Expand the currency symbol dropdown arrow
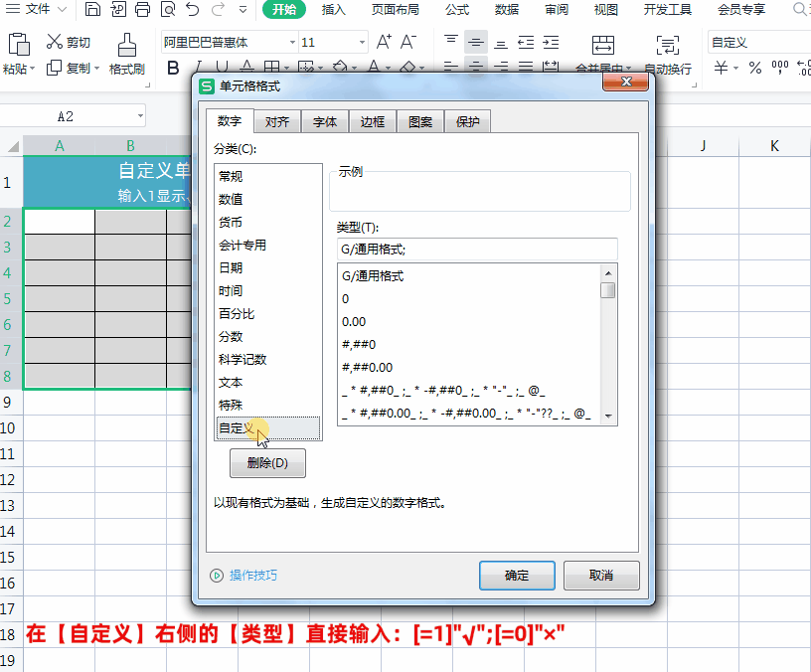This screenshot has height=672, width=811. 736,68
